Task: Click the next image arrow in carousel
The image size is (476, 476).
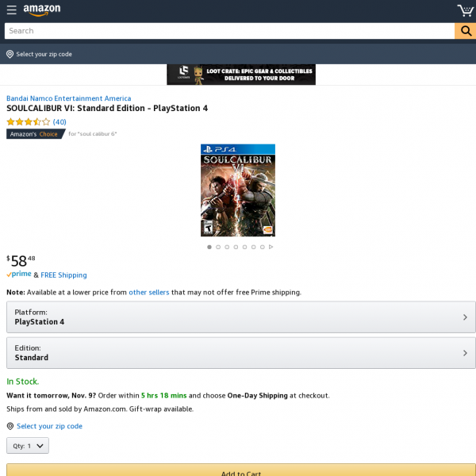Action: pyautogui.click(x=271, y=247)
